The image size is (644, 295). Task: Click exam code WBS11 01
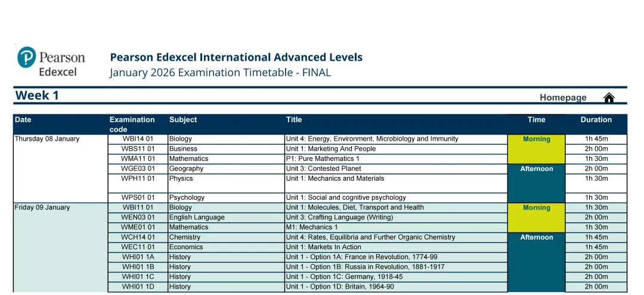(x=138, y=149)
